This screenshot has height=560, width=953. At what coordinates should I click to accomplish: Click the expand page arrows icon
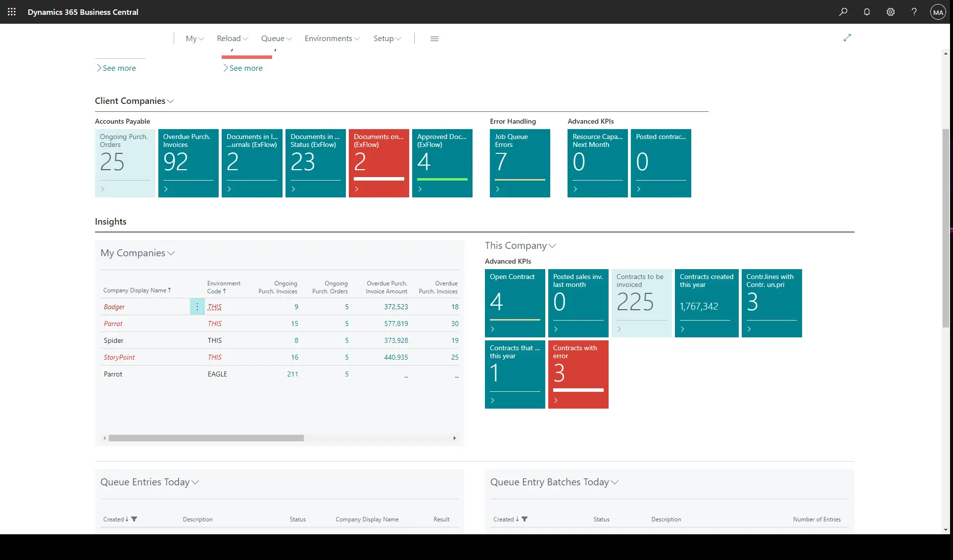point(847,38)
